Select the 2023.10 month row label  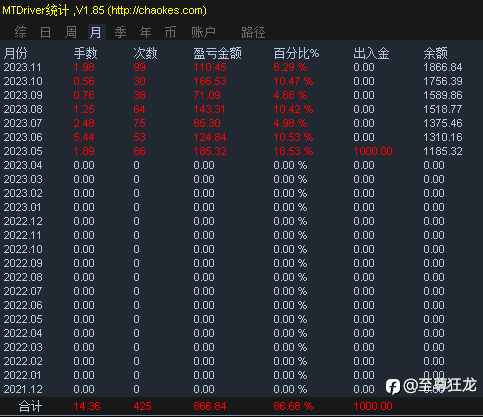23,81
